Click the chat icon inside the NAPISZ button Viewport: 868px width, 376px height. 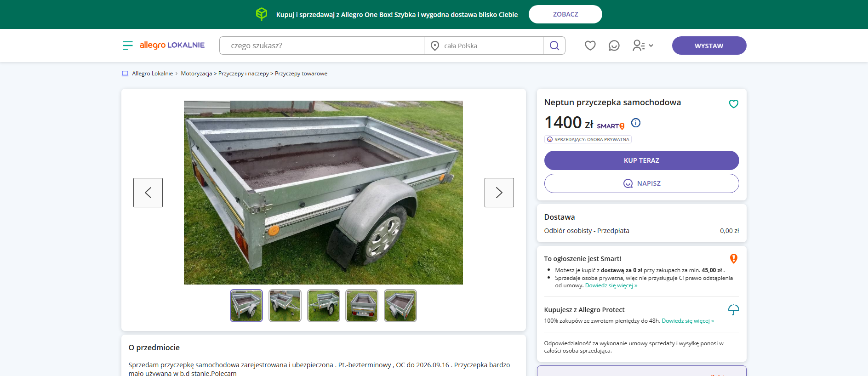click(628, 183)
